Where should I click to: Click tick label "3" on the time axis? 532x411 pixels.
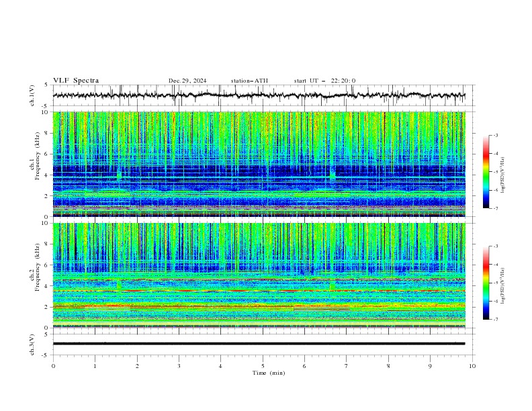pos(179,366)
